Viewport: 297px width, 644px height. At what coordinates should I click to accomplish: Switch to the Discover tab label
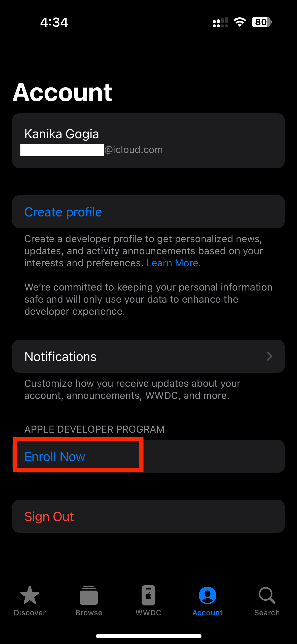point(30,613)
